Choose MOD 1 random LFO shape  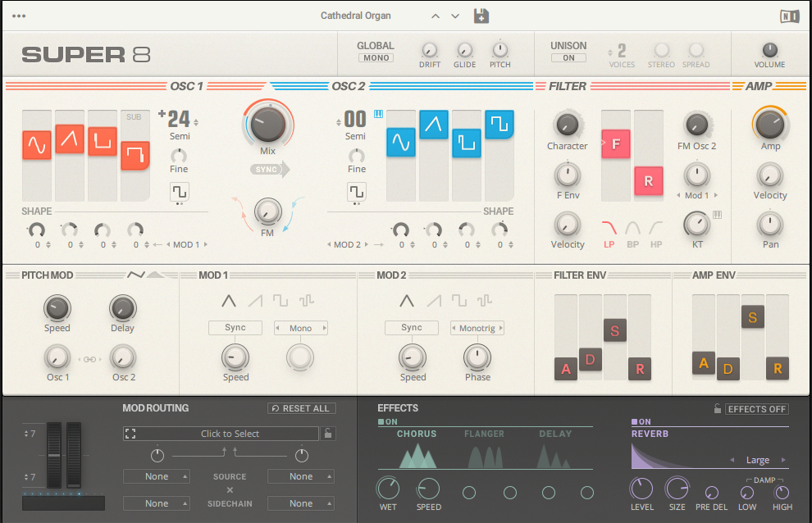[306, 301]
